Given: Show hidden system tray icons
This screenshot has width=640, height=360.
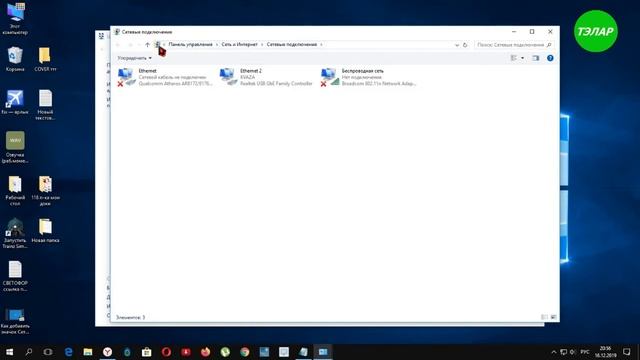Looking at the screenshot, I should (x=554, y=352).
